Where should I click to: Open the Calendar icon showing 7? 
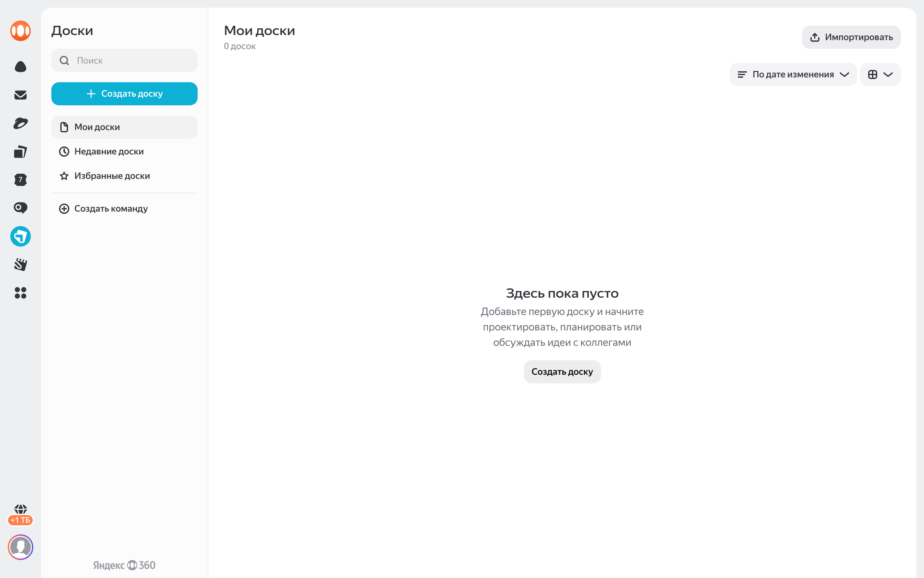pyautogui.click(x=21, y=180)
